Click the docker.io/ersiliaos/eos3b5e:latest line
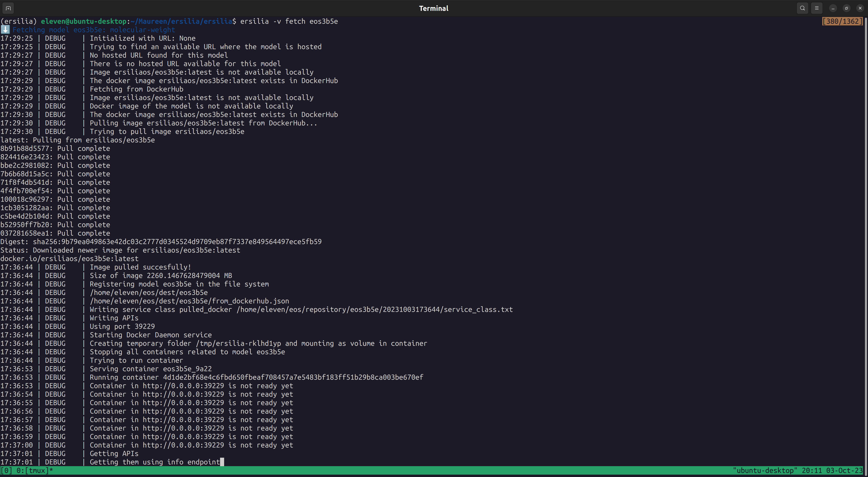This screenshot has height=477, width=868. pos(69,258)
